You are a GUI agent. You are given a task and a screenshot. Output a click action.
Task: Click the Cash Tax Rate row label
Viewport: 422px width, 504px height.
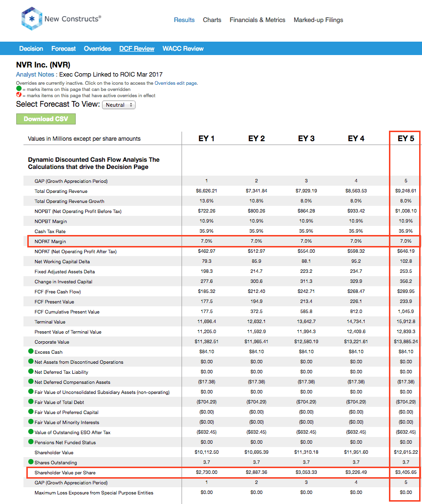click(50, 232)
